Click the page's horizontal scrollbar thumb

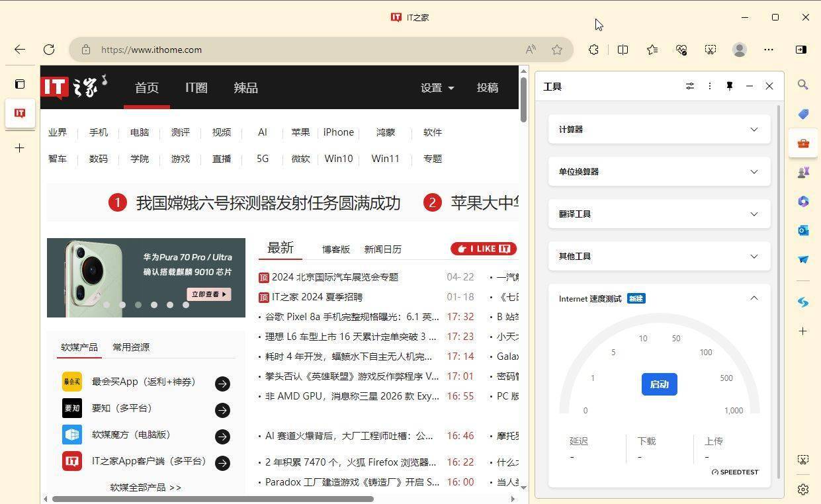(x=212, y=499)
